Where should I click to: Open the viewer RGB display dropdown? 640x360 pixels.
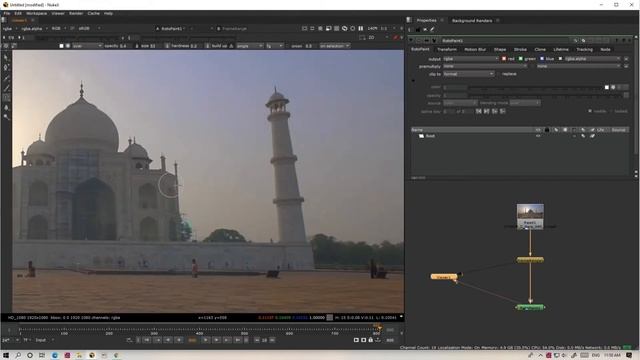59,29
